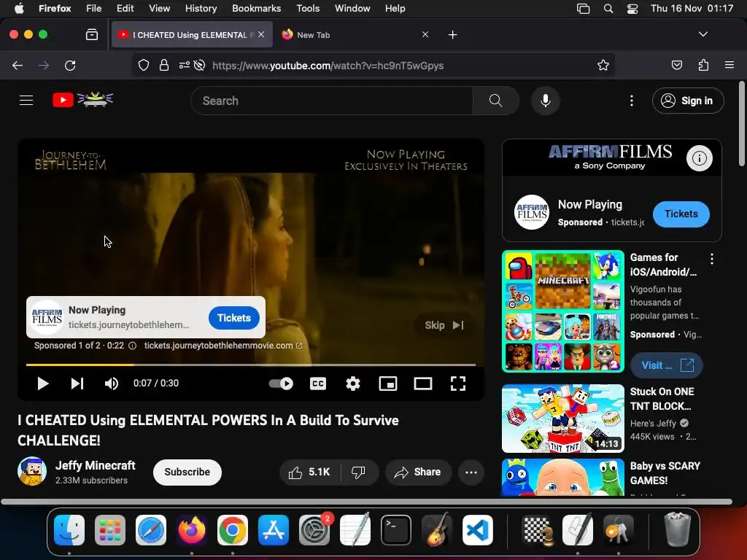The image size is (747, 560).
Task: Expand the list all tabs chevron
Action: point(703,34)
